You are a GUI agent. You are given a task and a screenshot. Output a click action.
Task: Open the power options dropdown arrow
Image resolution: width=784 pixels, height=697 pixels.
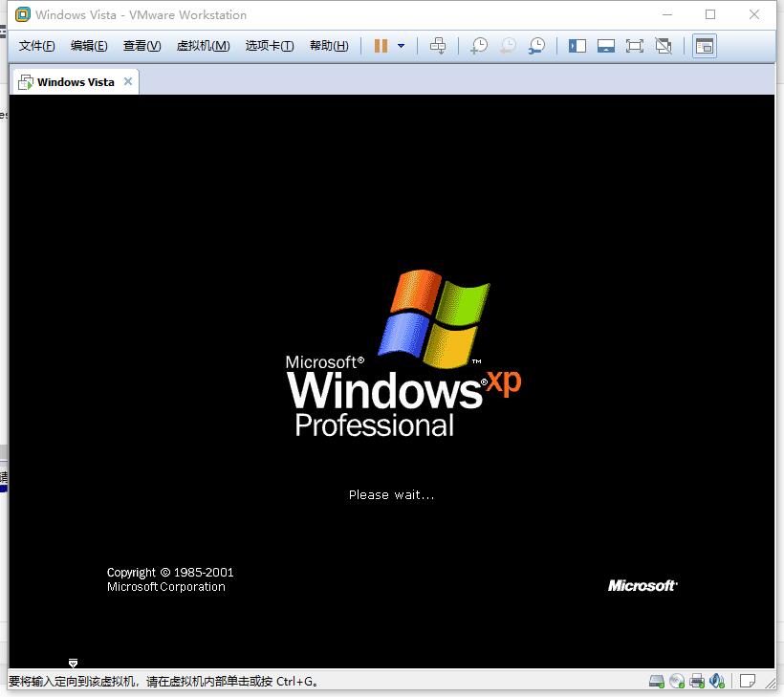pos(401,46)
